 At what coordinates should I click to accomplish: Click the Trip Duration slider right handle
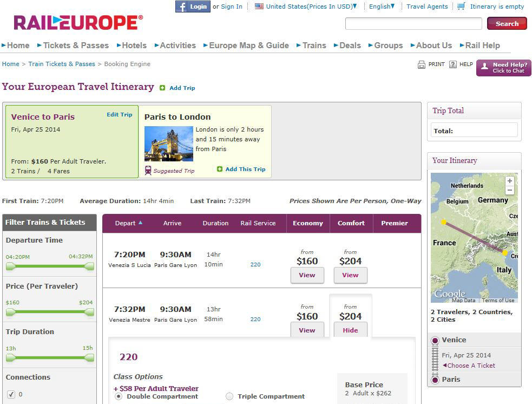tap(89, 357)
